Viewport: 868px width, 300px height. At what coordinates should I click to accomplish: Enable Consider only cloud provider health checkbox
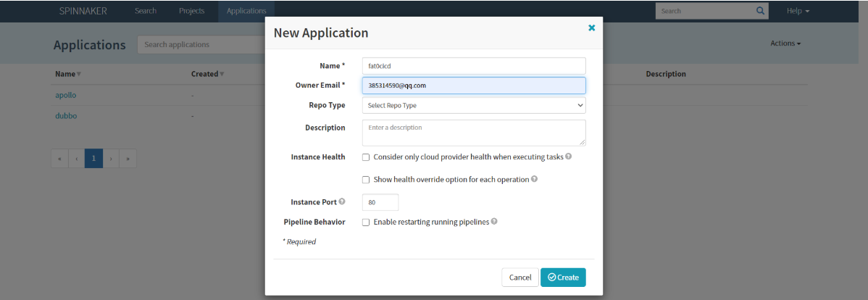point(366,157)
